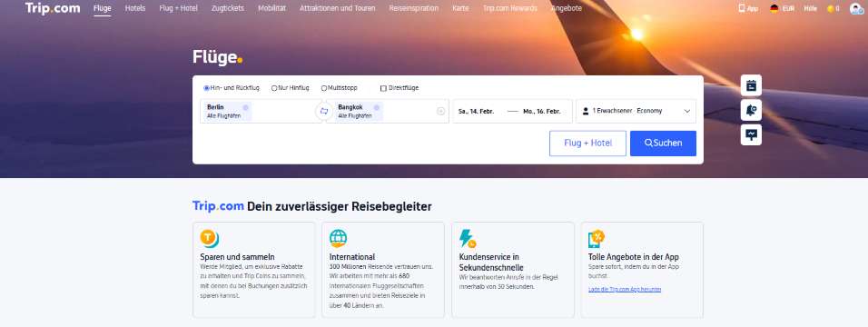Select Multistopp radio button
This screenshot has width=868, height=327.
tap(324, 88)
